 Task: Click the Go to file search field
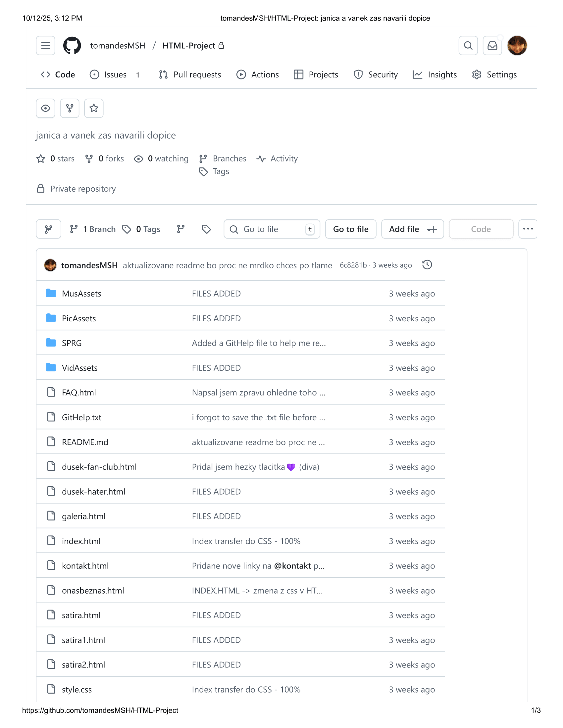[272, 229]
